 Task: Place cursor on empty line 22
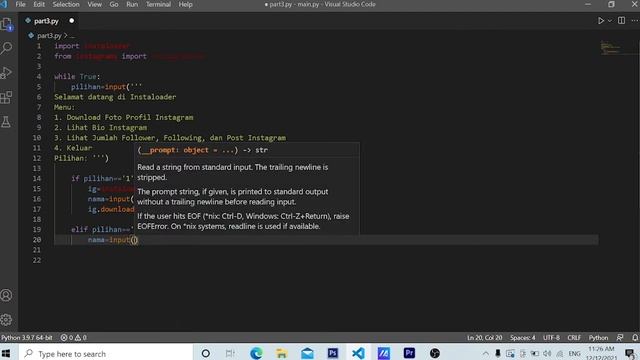(327, 260)
